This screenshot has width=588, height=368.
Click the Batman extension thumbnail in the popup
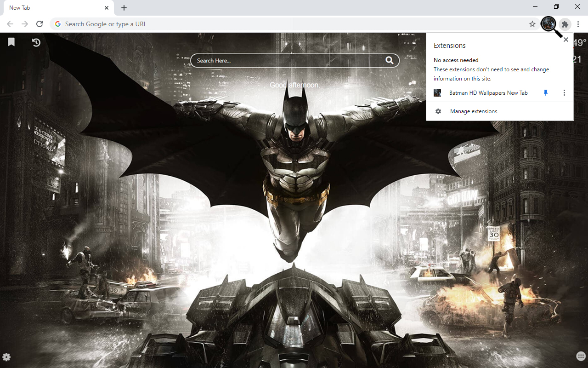(x=437, y=93)
